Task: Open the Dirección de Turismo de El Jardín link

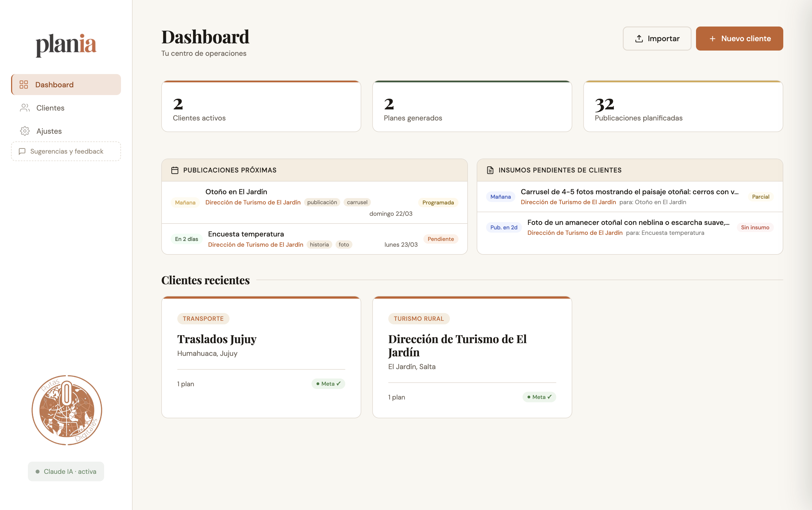Action: (253, 203)
